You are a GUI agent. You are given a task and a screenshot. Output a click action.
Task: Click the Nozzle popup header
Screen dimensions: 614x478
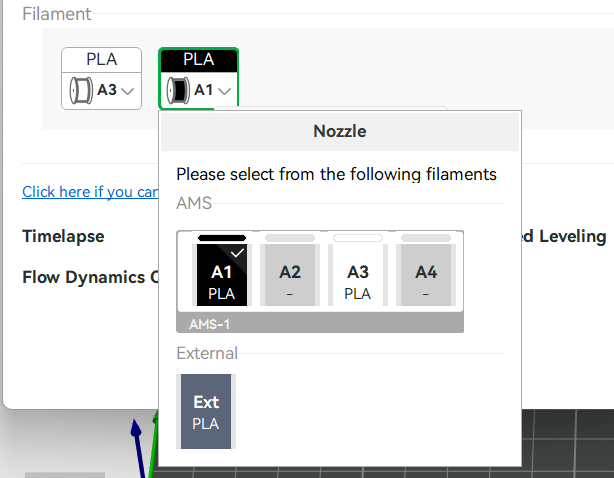(x=339, y=131)
